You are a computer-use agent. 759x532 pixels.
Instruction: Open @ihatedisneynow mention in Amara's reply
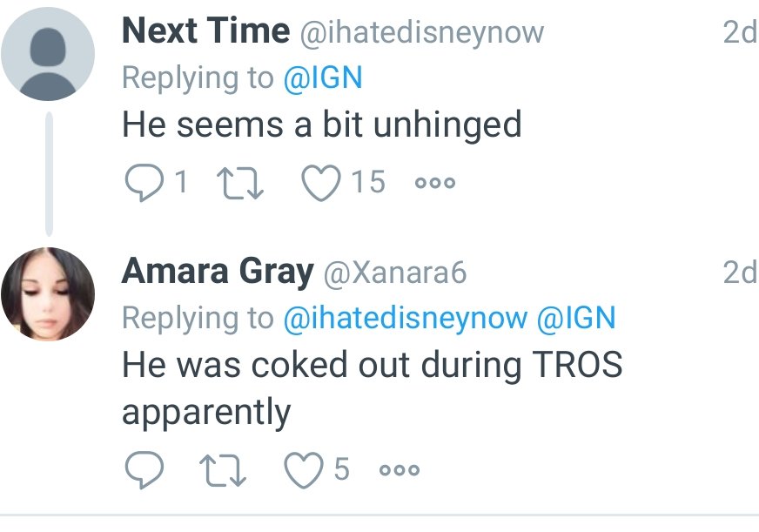pyautogui.click(x=406, y=319)
